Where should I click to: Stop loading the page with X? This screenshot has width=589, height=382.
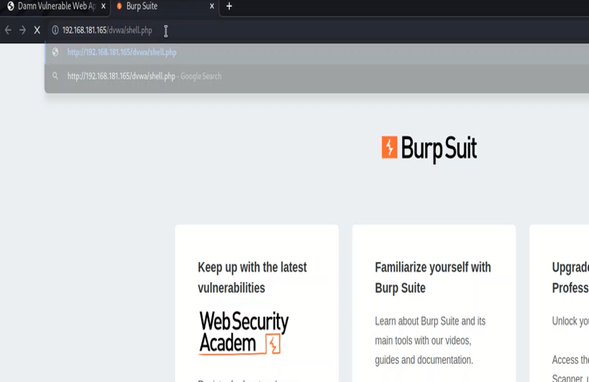[x=37, y=30]
